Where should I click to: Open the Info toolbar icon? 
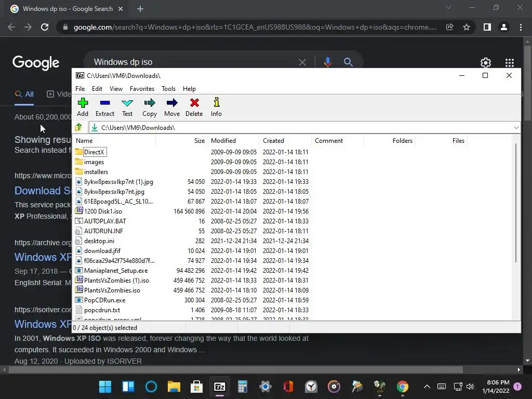point(216,107)
